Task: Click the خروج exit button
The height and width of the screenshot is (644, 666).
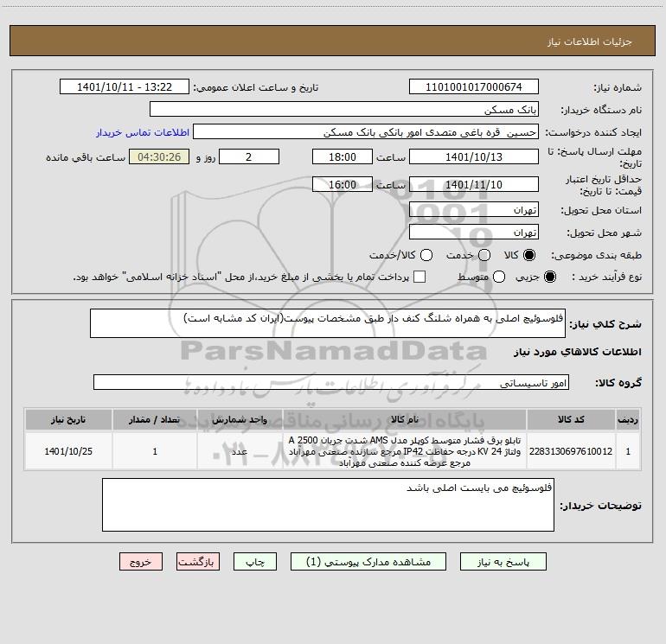Action: coord(141,562)
